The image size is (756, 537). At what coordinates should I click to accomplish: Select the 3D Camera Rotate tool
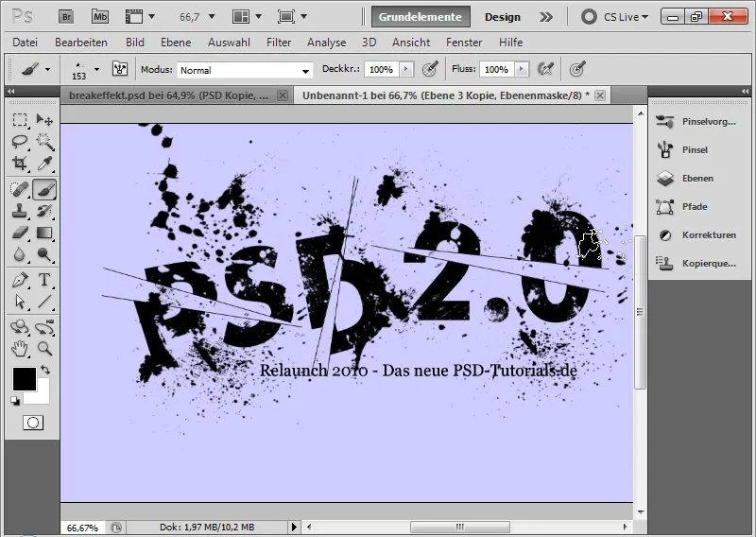(x=44, y=327)
